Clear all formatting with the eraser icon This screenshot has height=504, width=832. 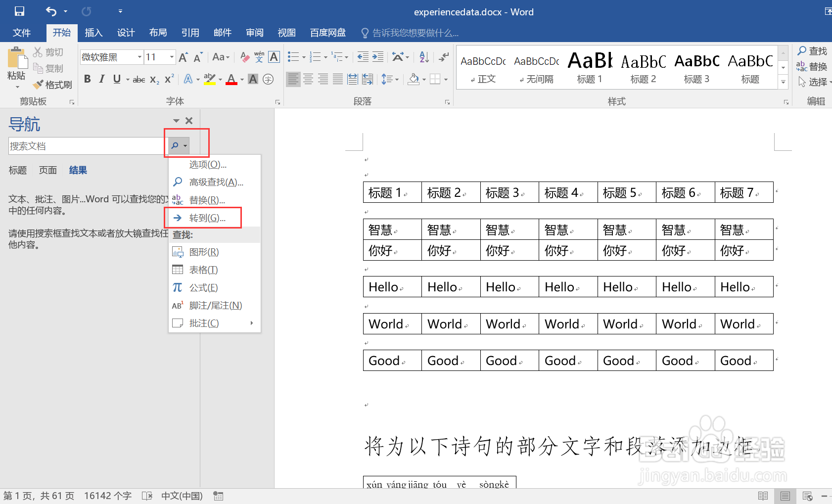tap(244, 57)
